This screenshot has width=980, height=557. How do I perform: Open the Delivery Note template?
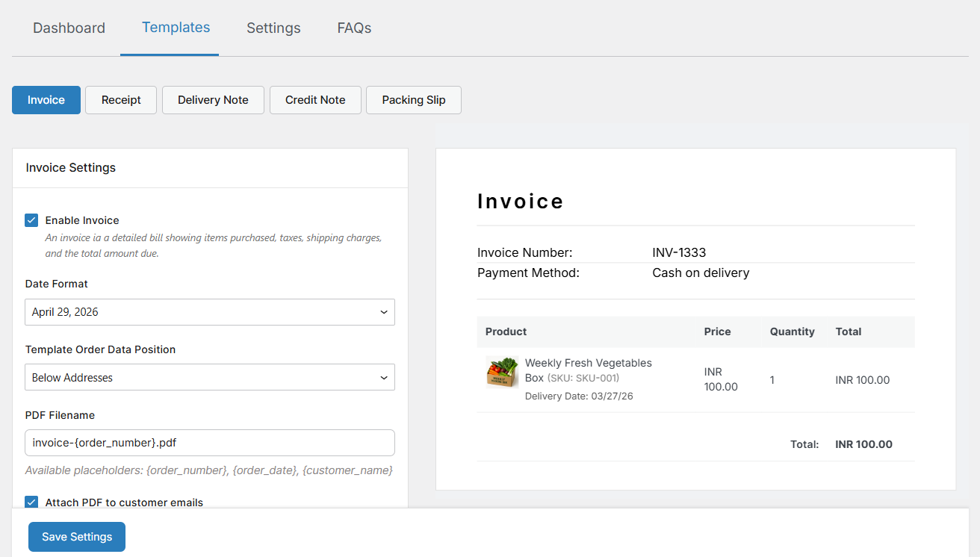pyautogui.click(x=213, y=100)
